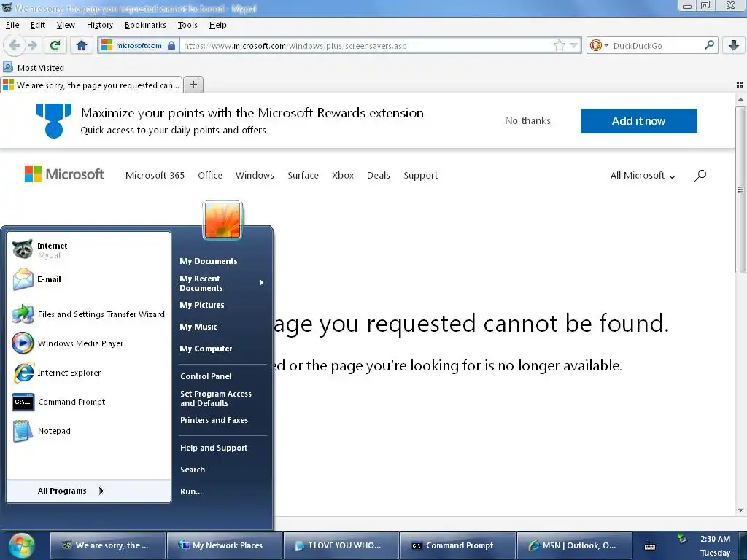747x560 pixels.
Task: Reload the page with the refresh icon
Action: pos(55,45)
